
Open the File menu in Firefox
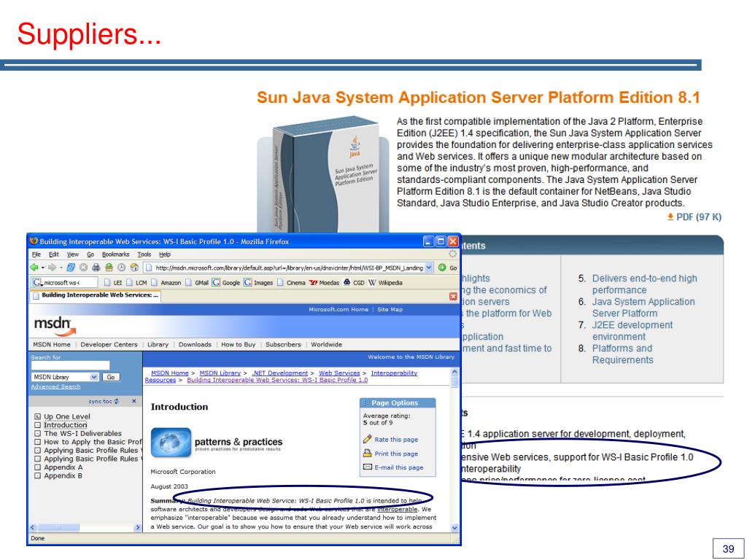click(x=36, y=254)
